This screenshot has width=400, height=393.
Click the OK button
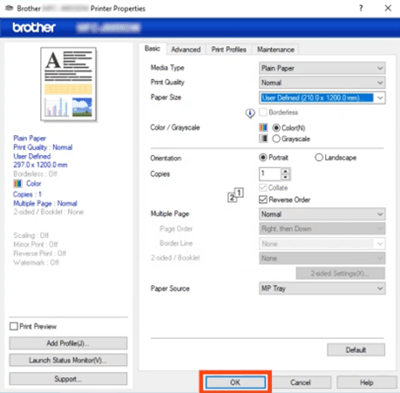(235, 382)
